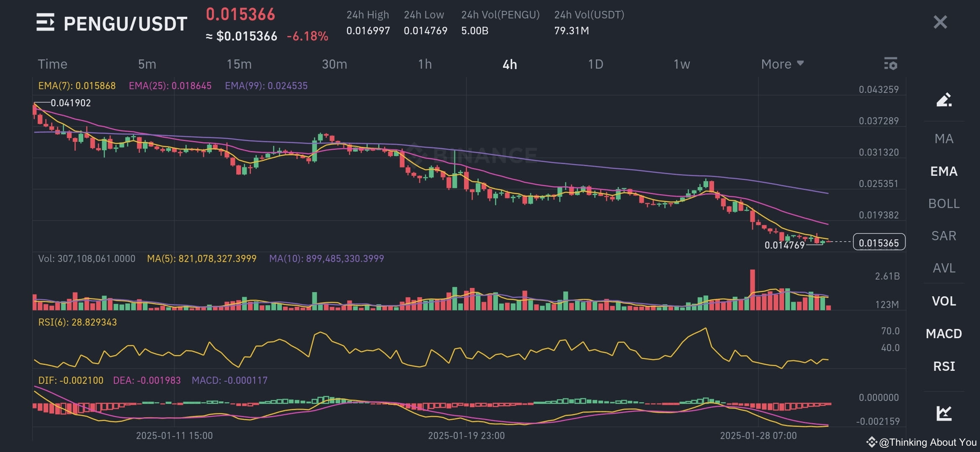Screen dimensions: 980x452
Task: Hide the MACD panel
Action: [x=944, y=334]
